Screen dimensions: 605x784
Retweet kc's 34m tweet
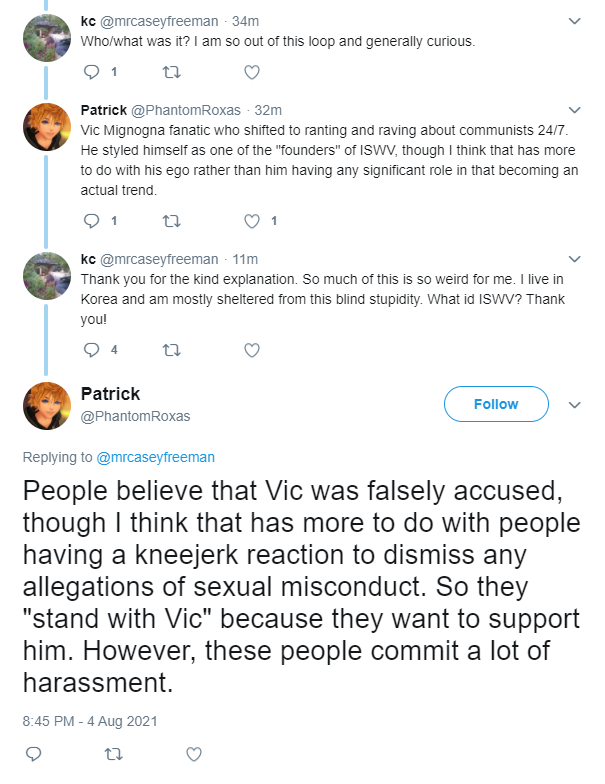pos(172,72)
